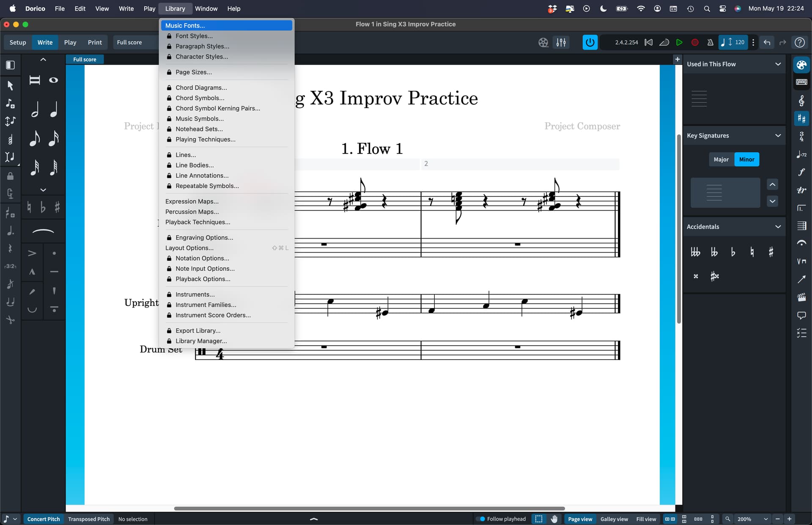Open the zoom percentage dropdown
The image size is (812, 525).
point(765,519)
